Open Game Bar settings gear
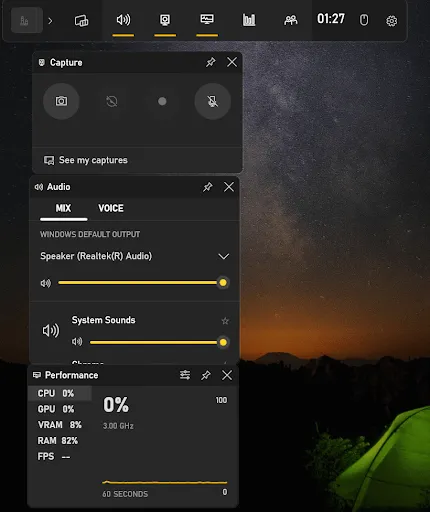 pos(391,21)
